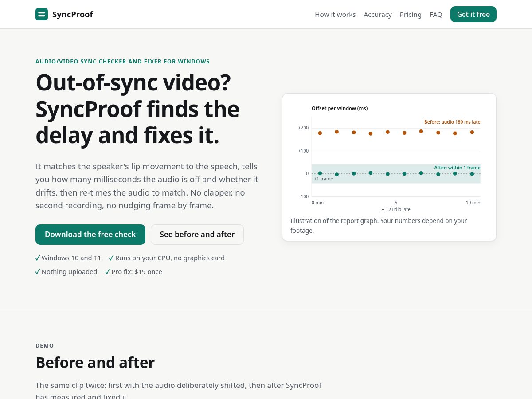Click the checkmark beside Nothing uploaded
The width and height of the screenshot is (532, 399).
coord(38,272)
